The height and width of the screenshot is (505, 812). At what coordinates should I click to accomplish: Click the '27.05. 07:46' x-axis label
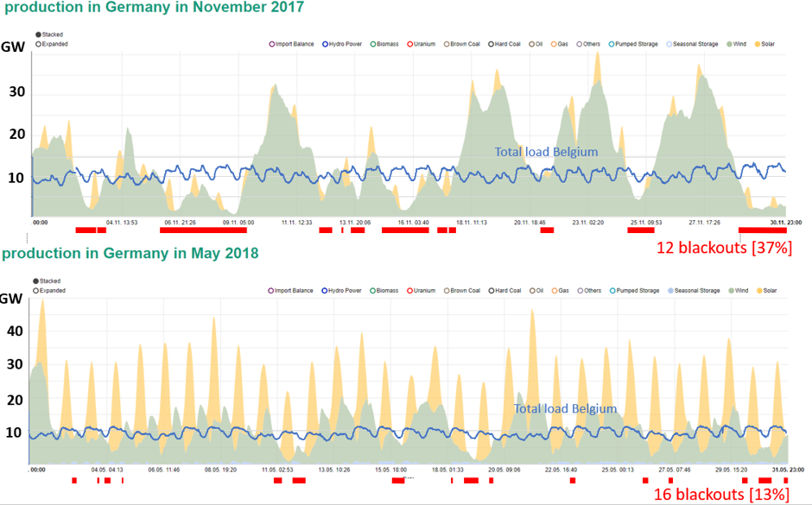tap(675, 470)
